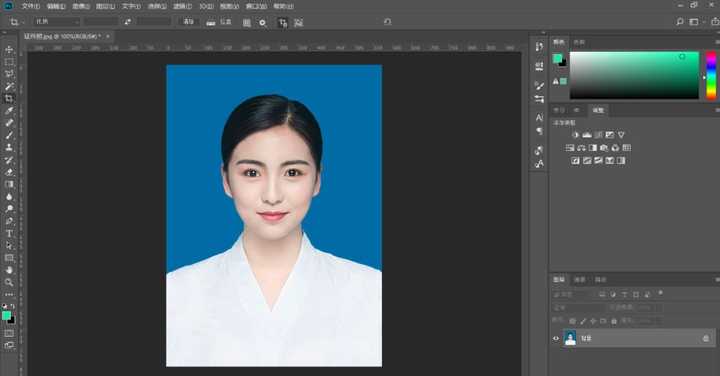The image size is (720, 376).
Task: Select the Horizontal Type tool
Action: pyautogui.click(x=9, y=234)
